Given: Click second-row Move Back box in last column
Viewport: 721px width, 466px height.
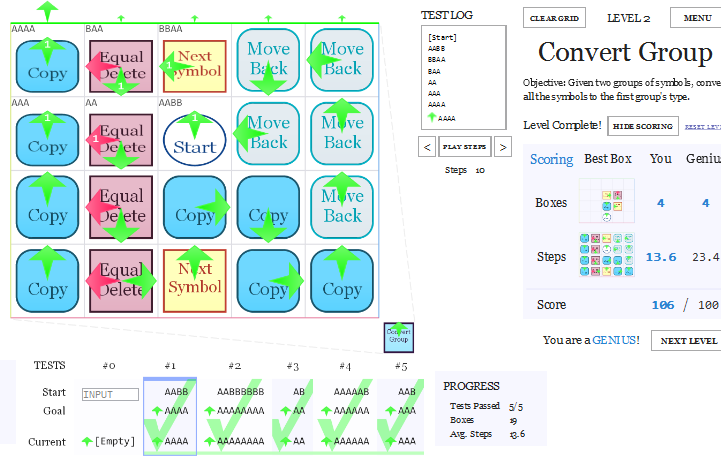Looking at the screenshot, I should tap(342, 133).
